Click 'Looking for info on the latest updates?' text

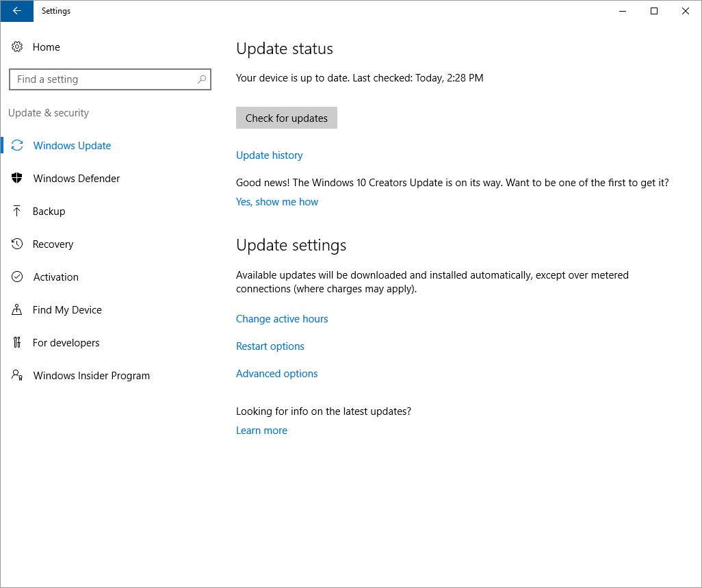pyautogui.click(x=323, y=411)
